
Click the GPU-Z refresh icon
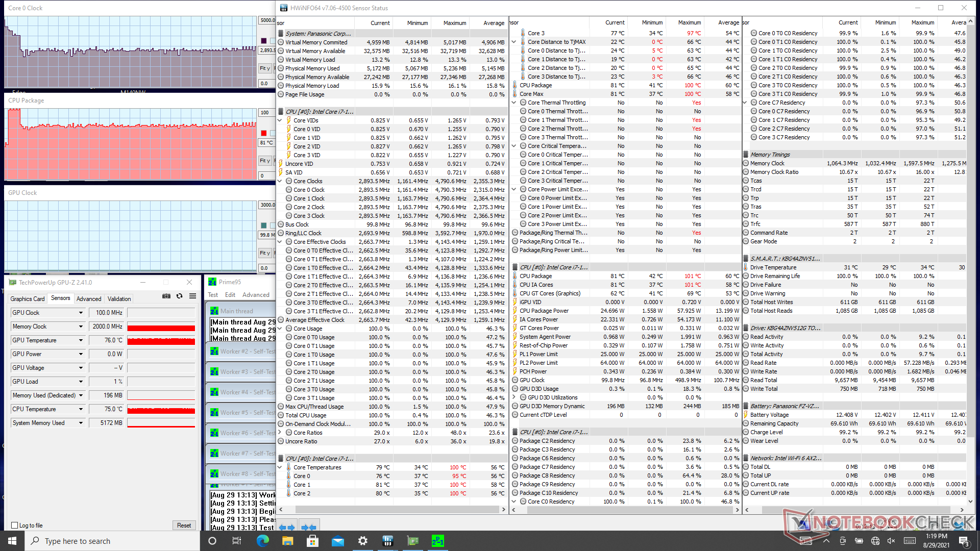(179, 296)
